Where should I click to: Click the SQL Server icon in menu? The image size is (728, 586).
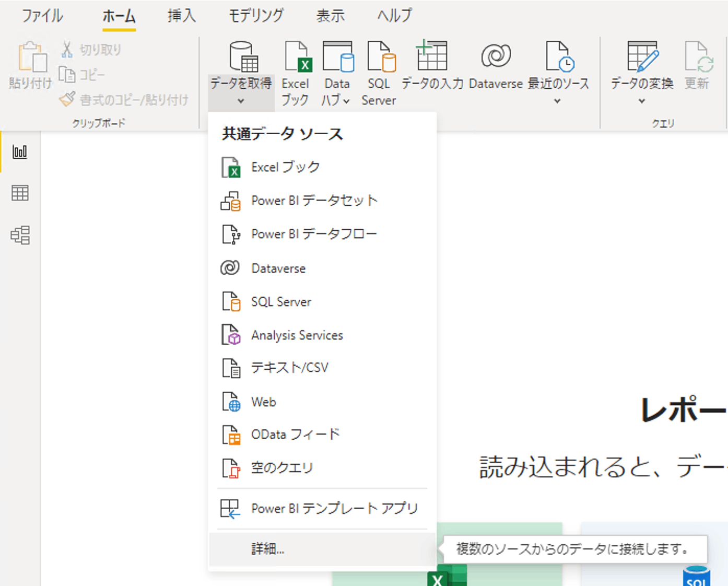pyautogui.click(x=231, y=301)
